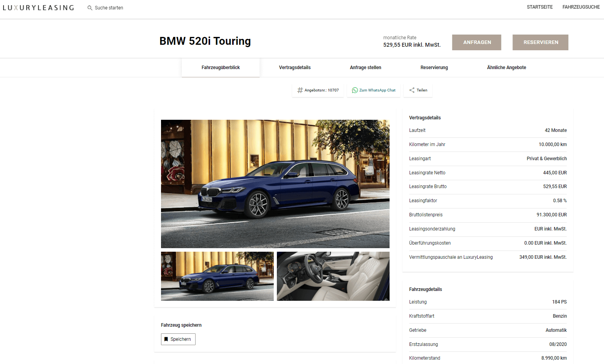Click the Zum WhatsApp Chat link

pyautogui.click(x=373, y=90)
